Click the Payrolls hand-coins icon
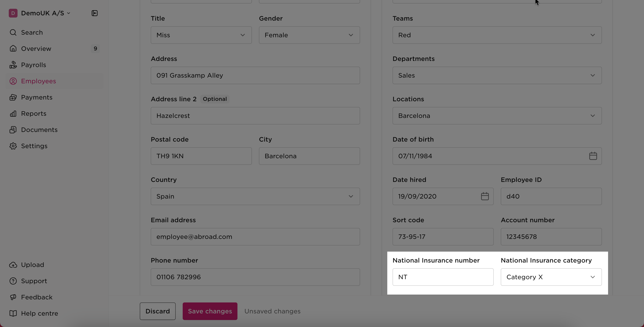 pyautogui.click(x=13, y=65)
